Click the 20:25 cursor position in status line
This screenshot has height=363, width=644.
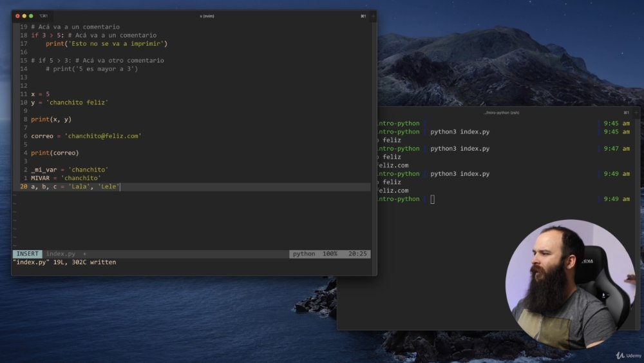[x=357, y=253]
